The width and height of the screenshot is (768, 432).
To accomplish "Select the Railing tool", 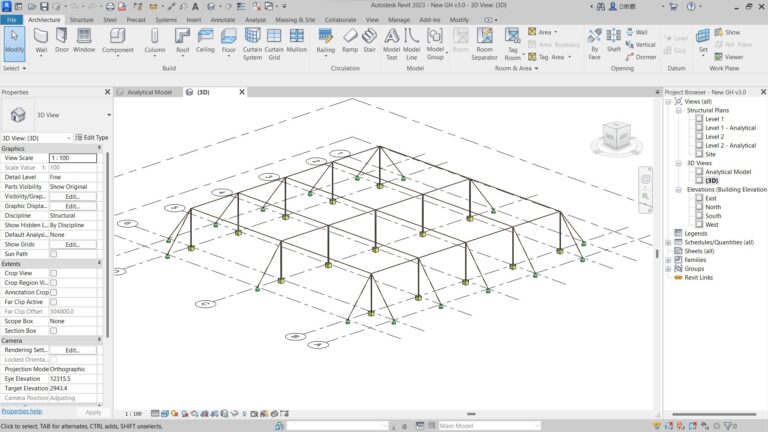I will (325, 40).
